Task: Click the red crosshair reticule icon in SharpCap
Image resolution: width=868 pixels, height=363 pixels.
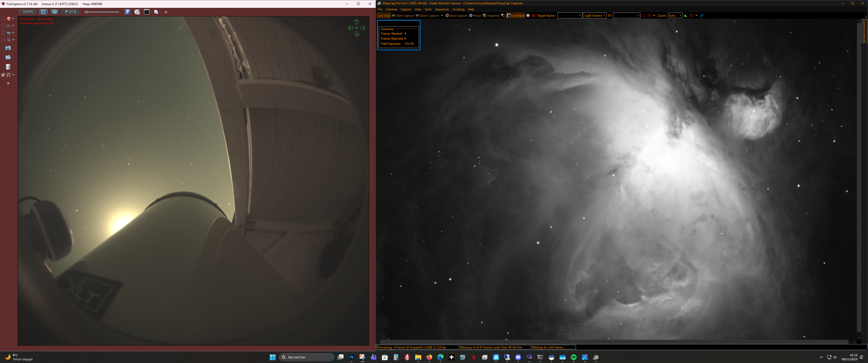Action: tap(649, 15)
